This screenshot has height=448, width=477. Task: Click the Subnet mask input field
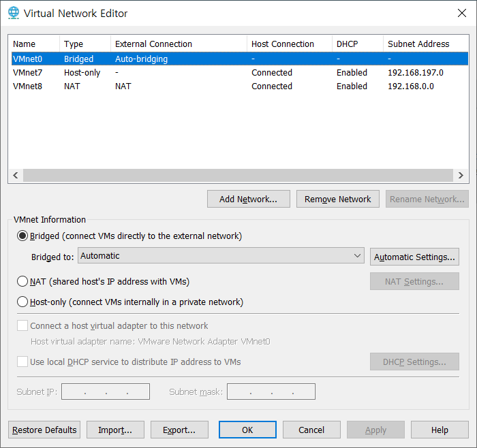point(271,391)
